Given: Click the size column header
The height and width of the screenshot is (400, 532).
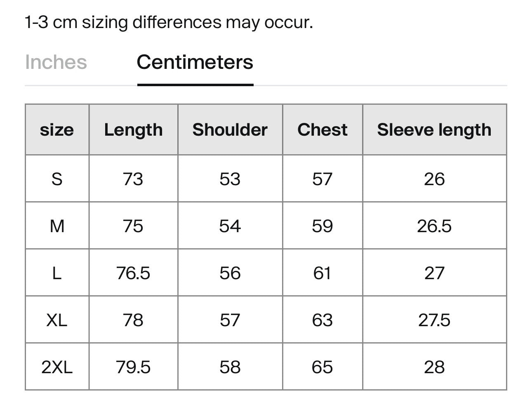Looking at the screenshot, I should click(x=57, y=129).
